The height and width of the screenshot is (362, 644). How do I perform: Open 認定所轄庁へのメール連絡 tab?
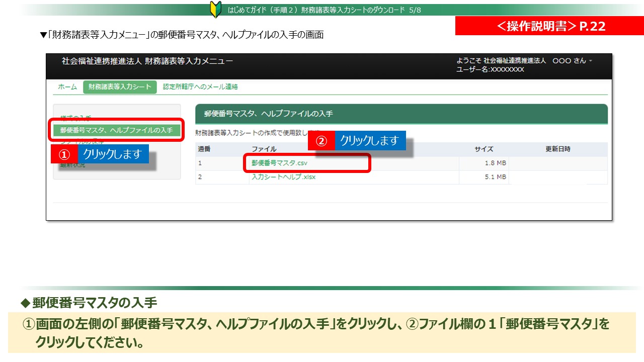(x=200, y=87)
